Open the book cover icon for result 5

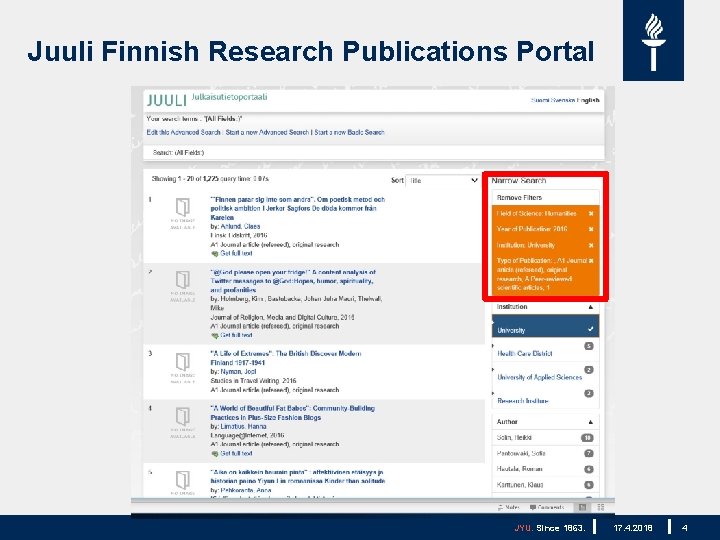(x=183, y=480)
